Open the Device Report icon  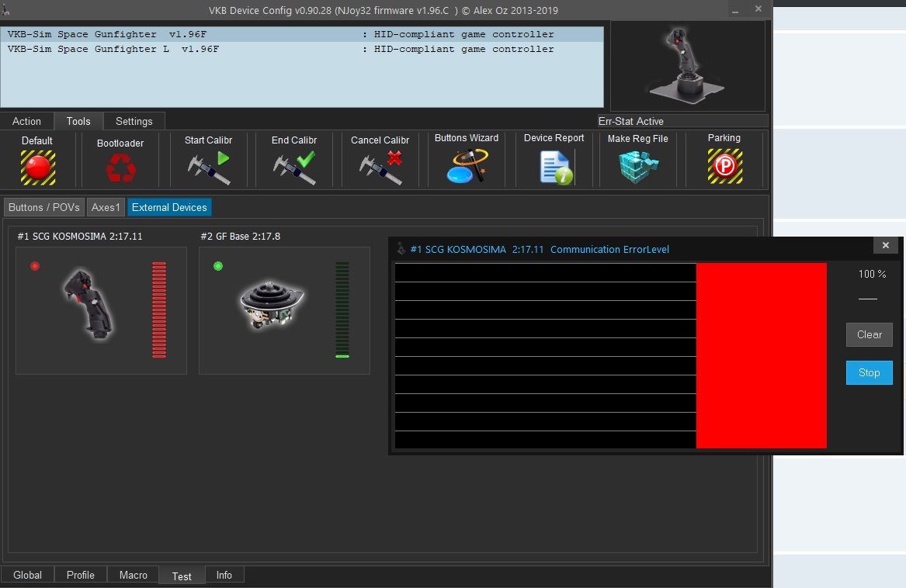click(554, 167)
